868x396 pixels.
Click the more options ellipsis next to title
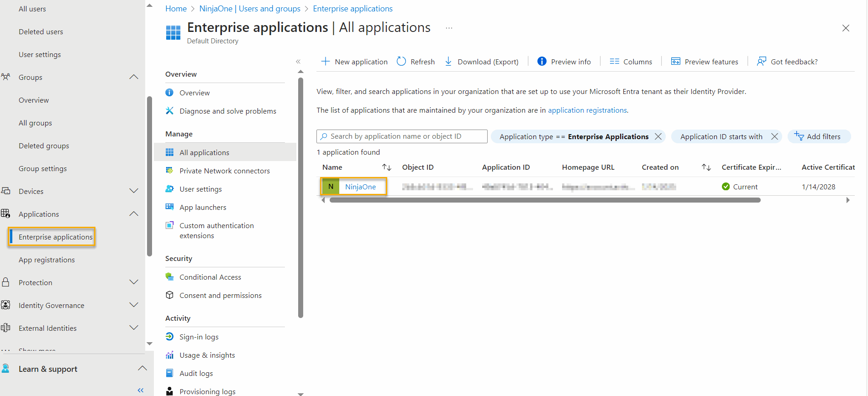click(449, 28)
